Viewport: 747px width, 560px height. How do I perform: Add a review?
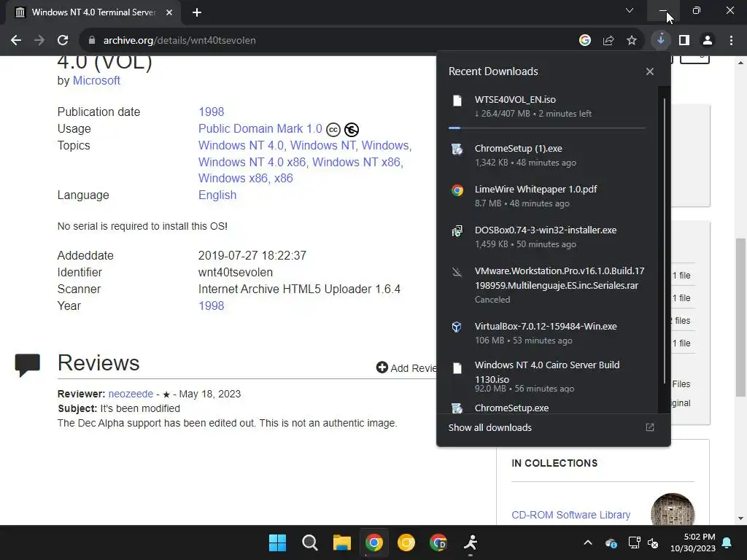pos(407,367)
